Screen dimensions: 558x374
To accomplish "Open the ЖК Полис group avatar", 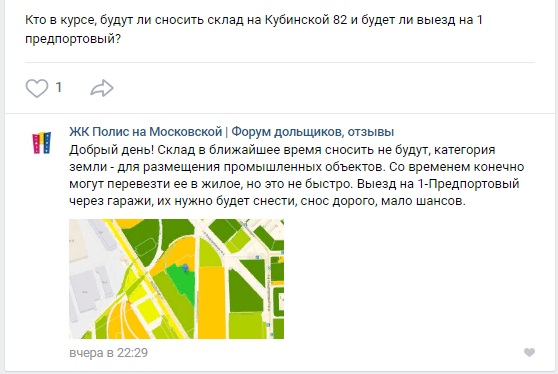I will (x=42, y=143).
